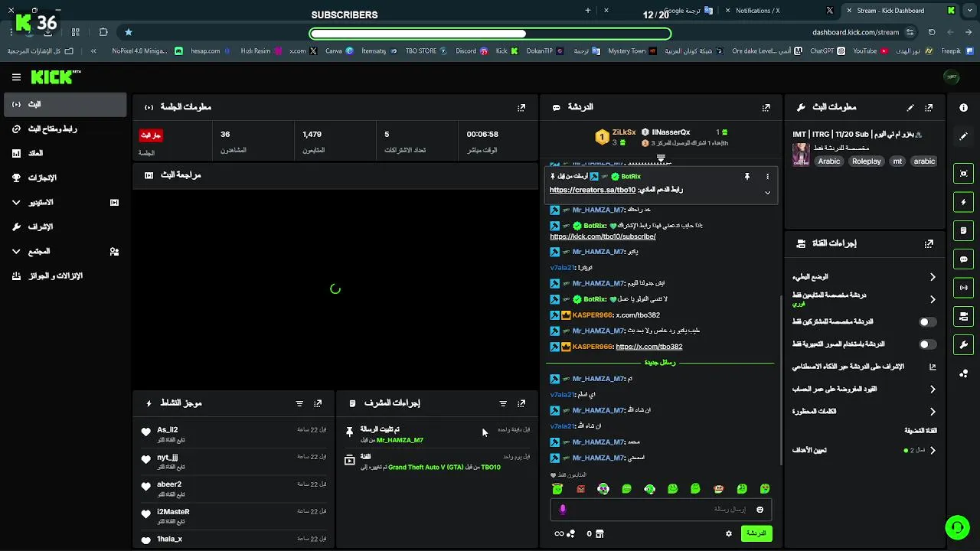Viewport: 980px width, 551px height.
Task: Filter the moderator actions list
Action: click(x=503, y=403)
